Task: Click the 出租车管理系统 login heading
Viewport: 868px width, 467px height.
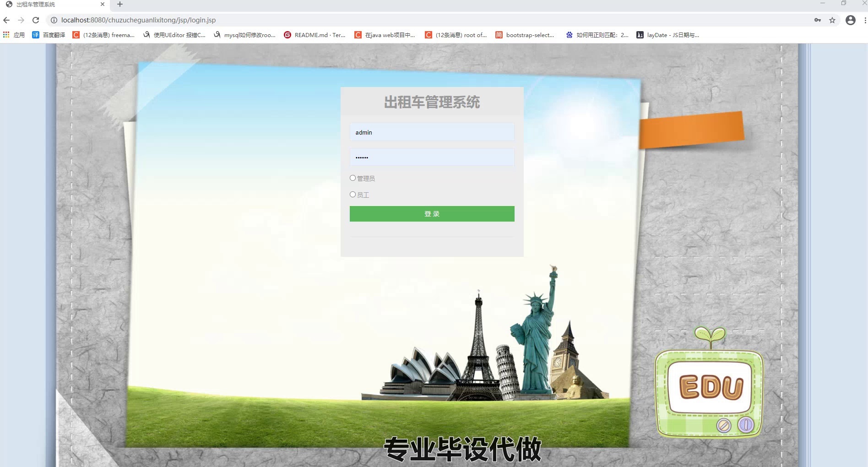Action: [x=432, y=103]
